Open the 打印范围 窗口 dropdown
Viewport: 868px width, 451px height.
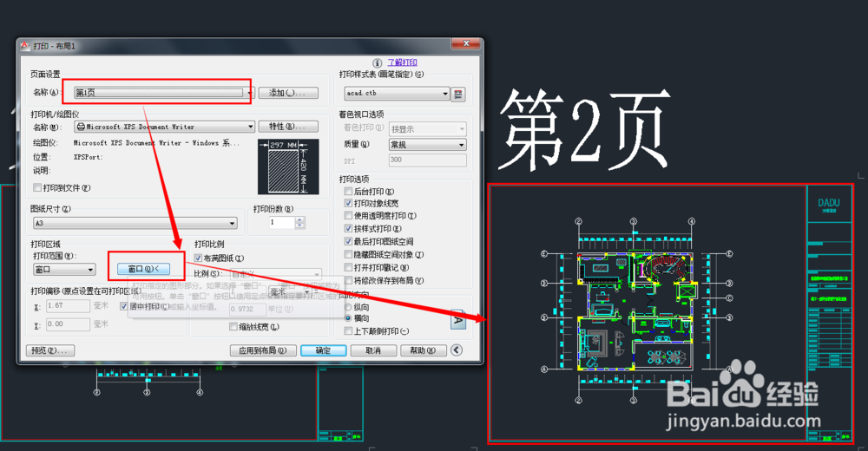coord(64,270)
